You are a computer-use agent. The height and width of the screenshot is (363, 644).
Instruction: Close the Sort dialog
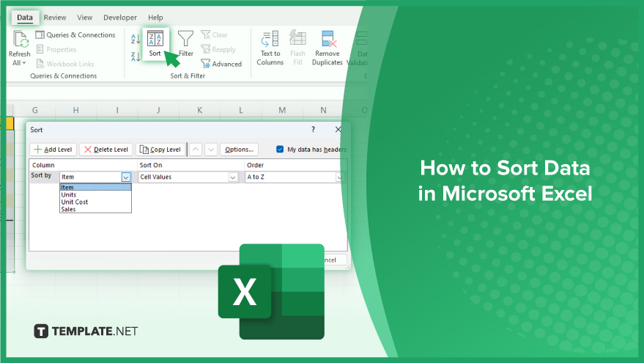point(338,130)
